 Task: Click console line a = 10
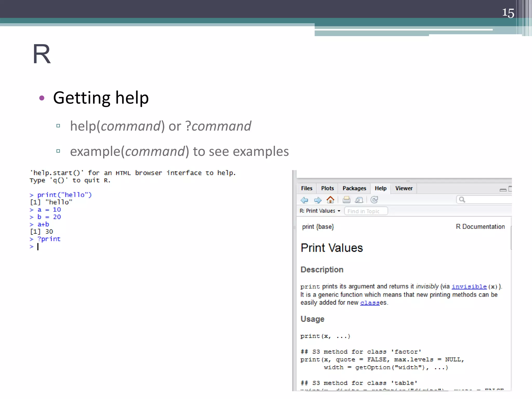click(x=45, y=210)
